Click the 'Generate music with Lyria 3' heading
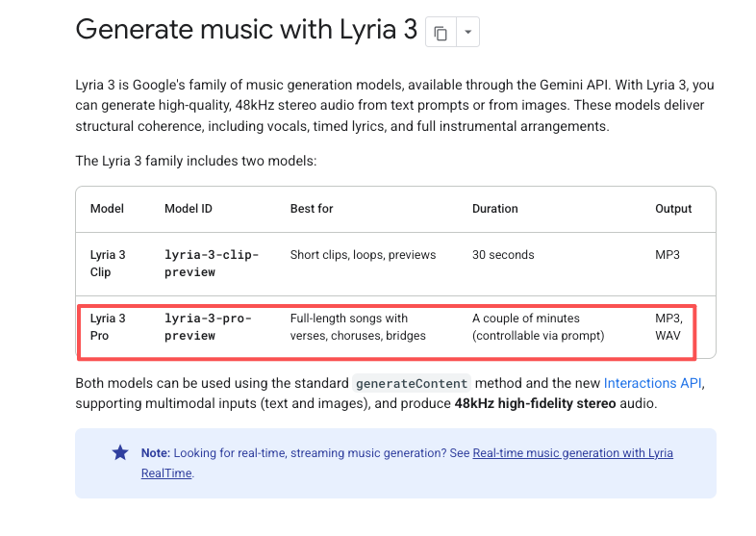The height and width of the screenshot is (536, 756). tap(246, 30)
